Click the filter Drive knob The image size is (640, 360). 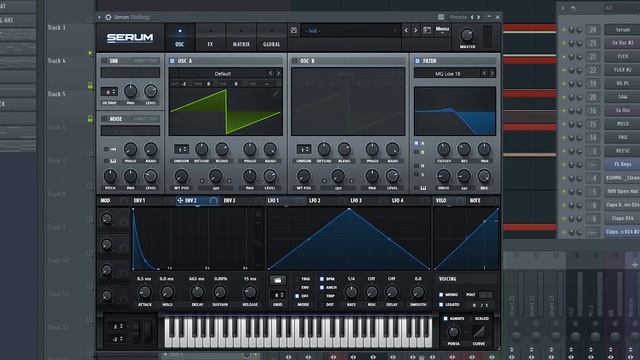click(x=444, y=176)
